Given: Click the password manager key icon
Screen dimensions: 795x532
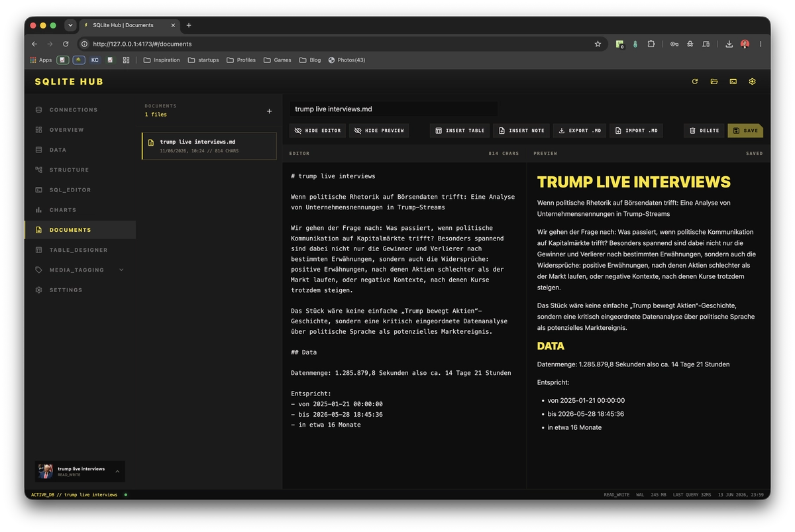Looking at the screenshot, I should (x=674, y=44).
